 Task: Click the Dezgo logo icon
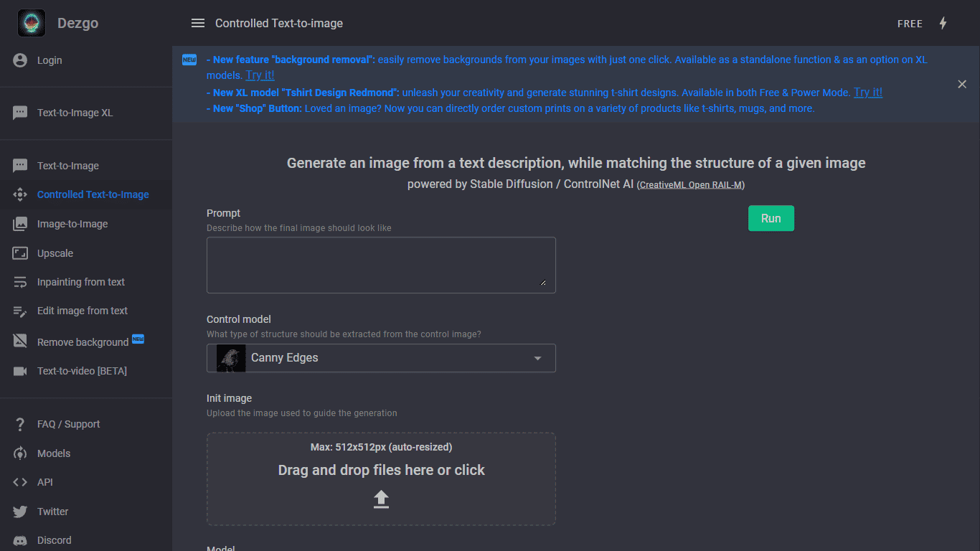point(32,23)
